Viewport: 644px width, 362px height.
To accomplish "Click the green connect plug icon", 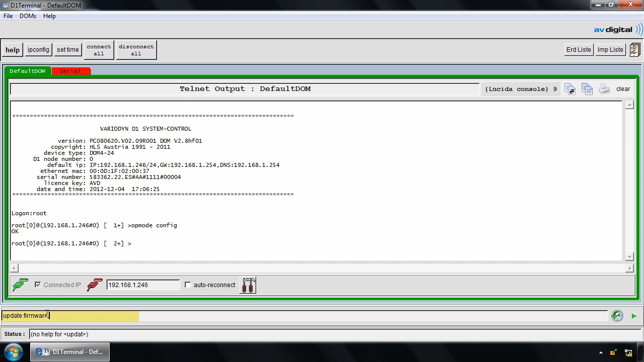I will (x=20, y=285).
